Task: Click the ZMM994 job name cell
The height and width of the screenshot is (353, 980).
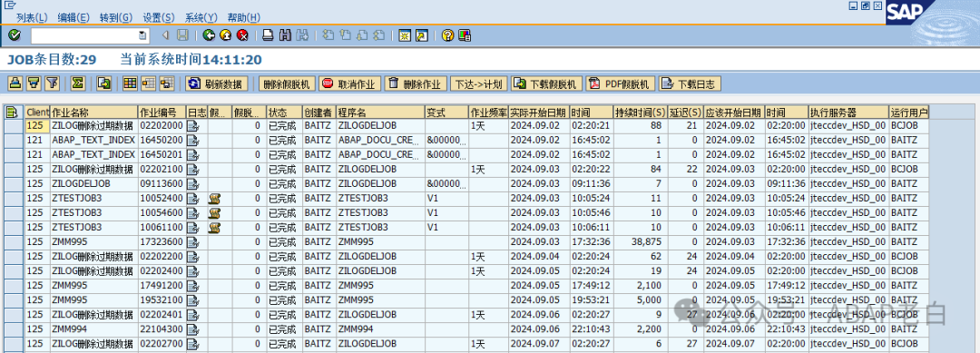Action: [x=93, y=329]
